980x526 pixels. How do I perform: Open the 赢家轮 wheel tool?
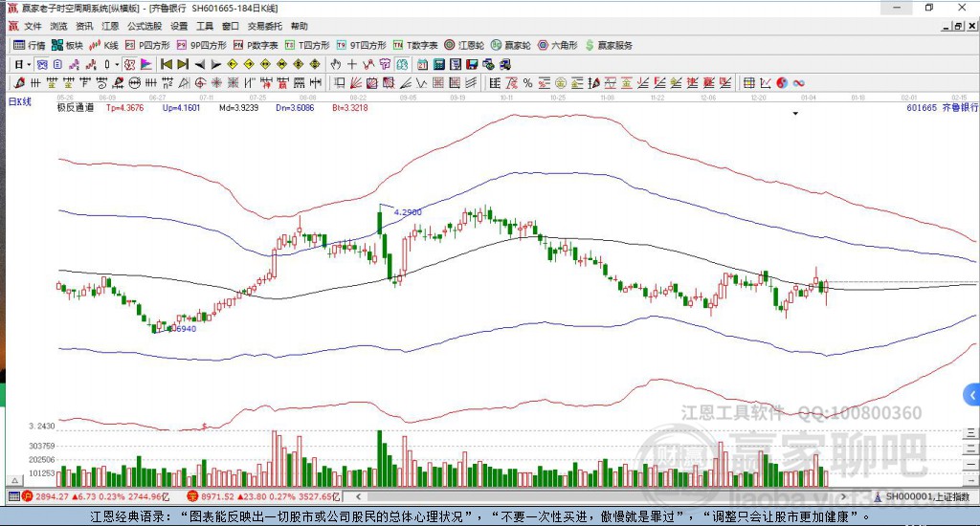coord(511,45)
